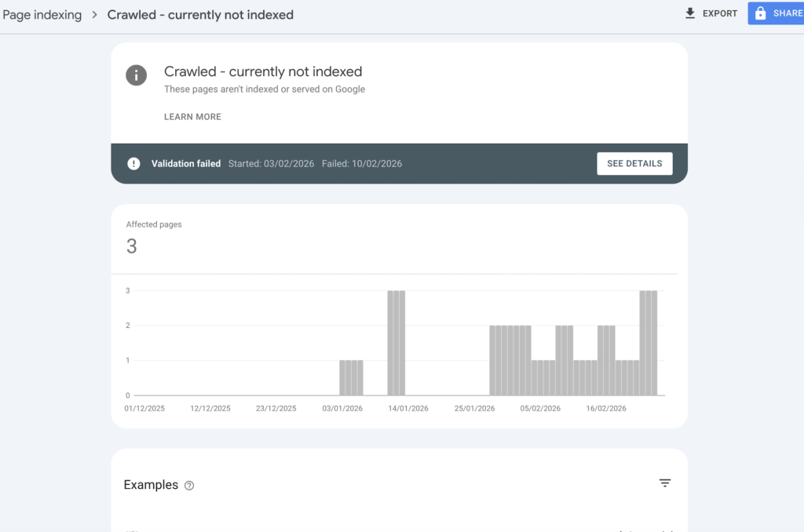The image size is (804, 532).
Task: Click the chart bar above 16/02/2026
Action: tap(605, 361)
